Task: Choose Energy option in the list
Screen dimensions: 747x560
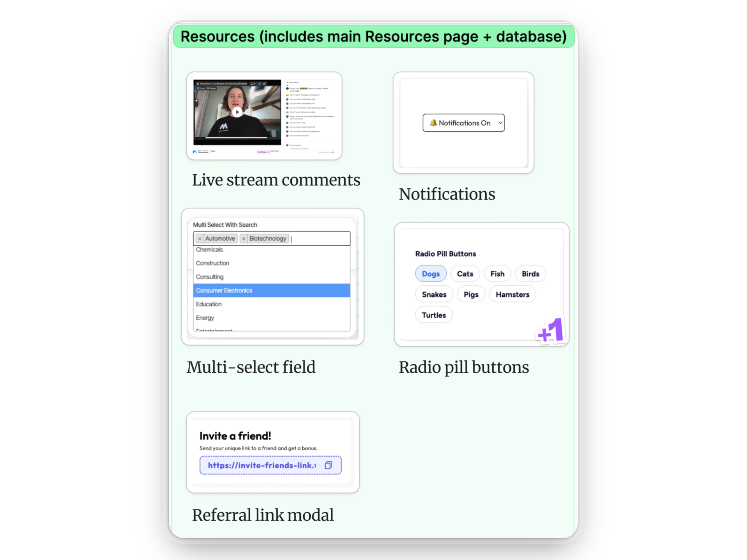Action: pos(205,318)
